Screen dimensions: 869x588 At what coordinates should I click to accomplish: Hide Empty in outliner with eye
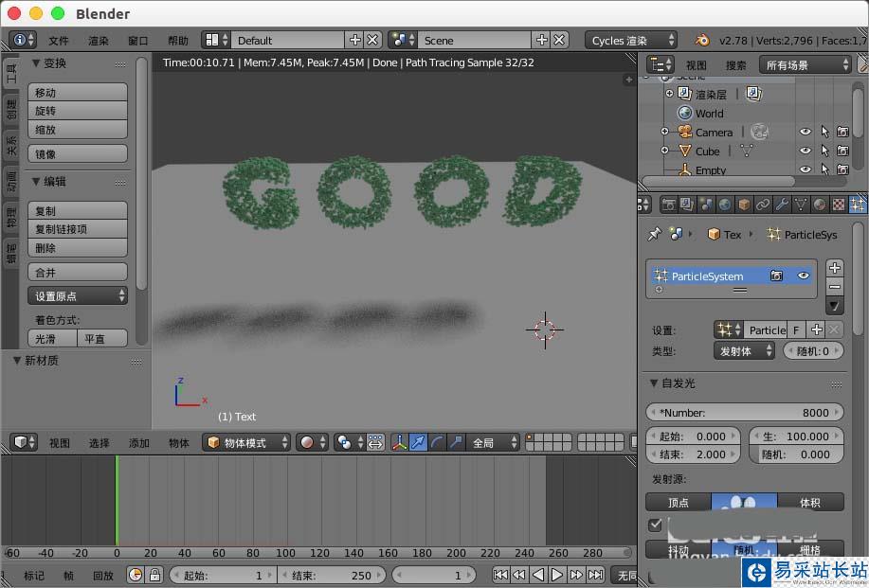coord(806,169)
